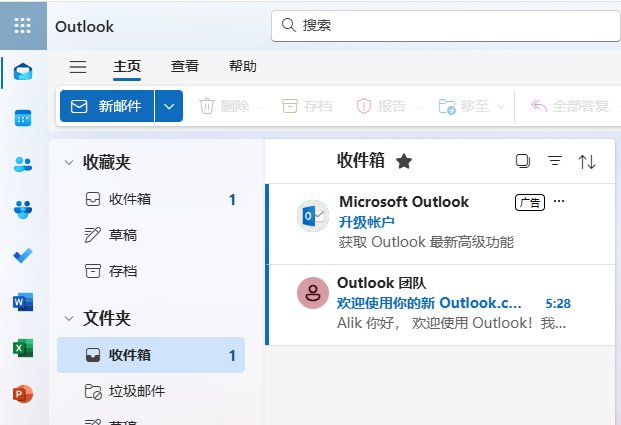Click the Outlook 团队 sender avatar
The height and width of the screenshot is (425, 621).
pyautogui.click(x=313, y=293)
